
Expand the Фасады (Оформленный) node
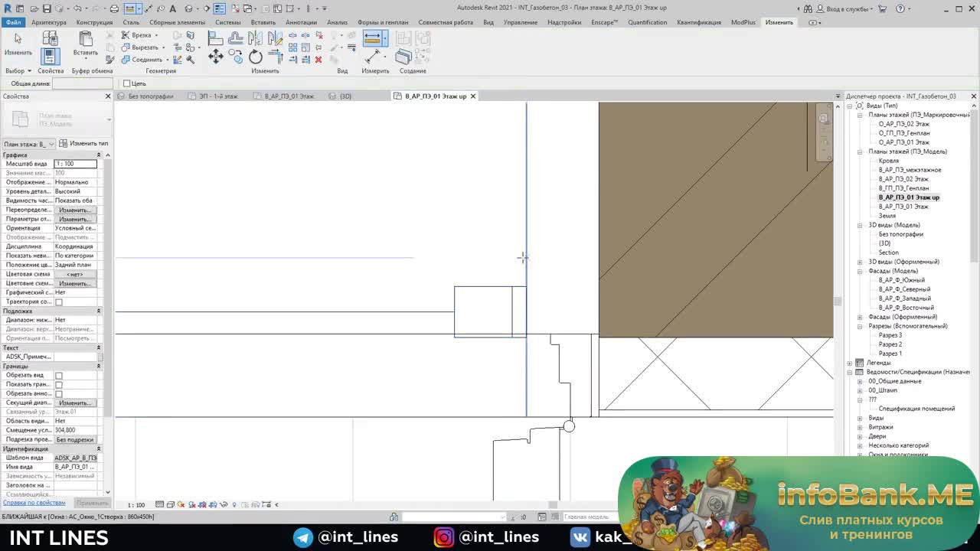coord(860,317)
